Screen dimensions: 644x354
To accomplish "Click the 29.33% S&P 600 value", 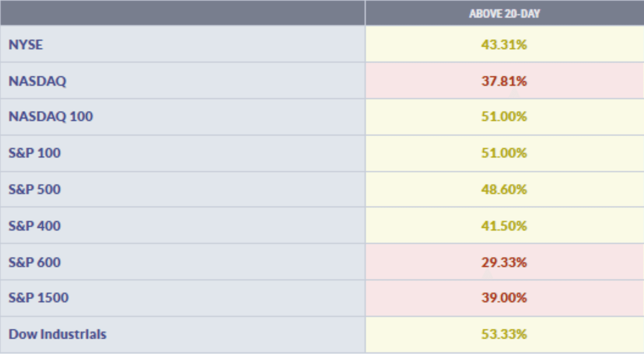I will [504, 262].
